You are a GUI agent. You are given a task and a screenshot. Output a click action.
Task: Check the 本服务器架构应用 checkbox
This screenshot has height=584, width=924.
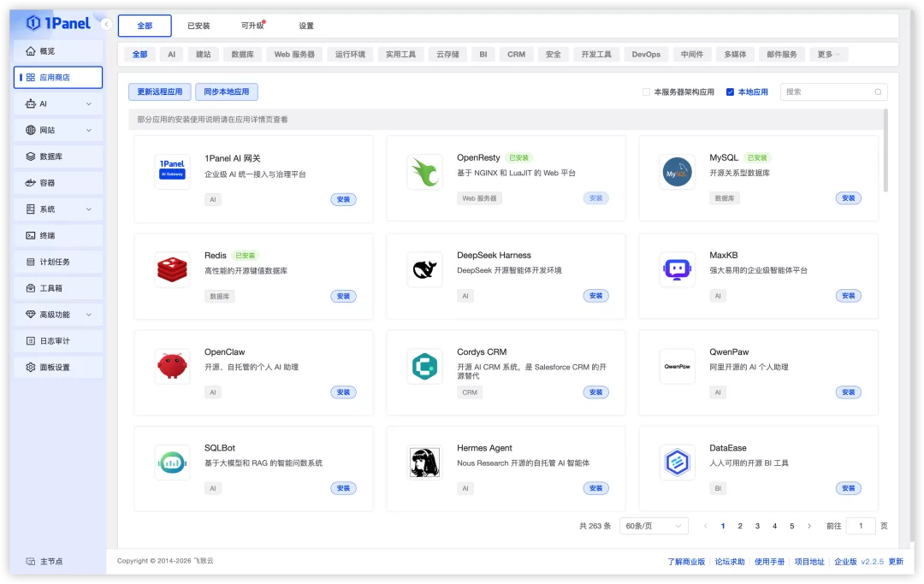[x=647, y=91]
